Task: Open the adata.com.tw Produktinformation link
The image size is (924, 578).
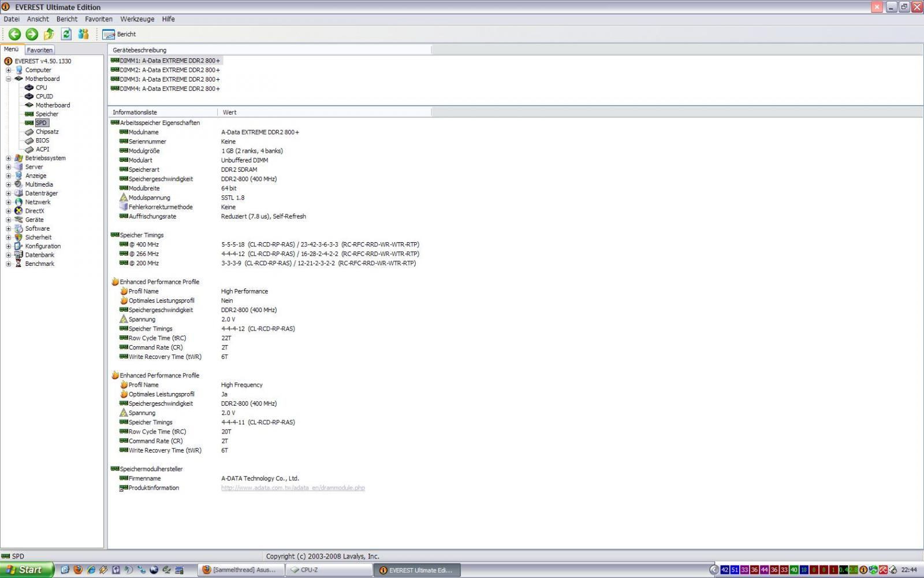Action: click(x=293, y=488)
